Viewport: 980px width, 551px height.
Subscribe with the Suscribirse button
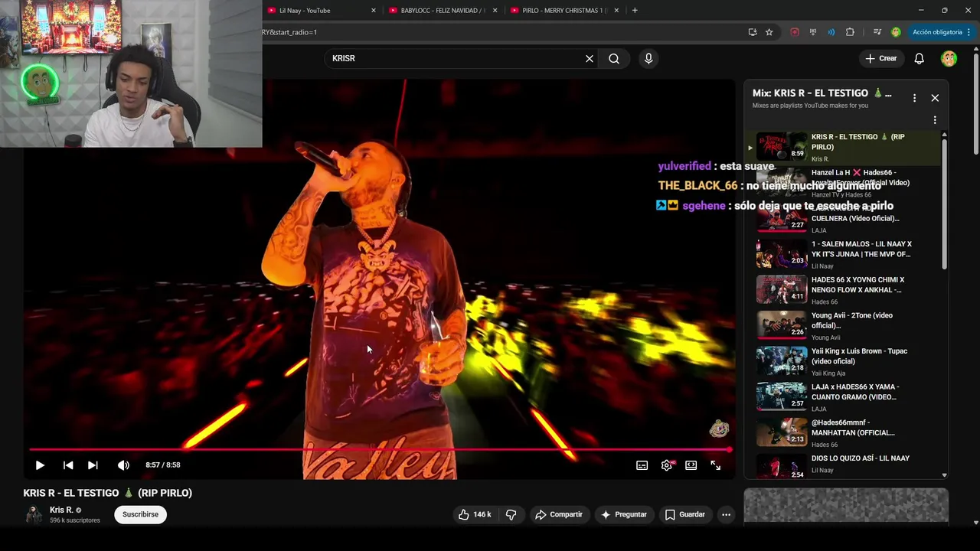140,514
